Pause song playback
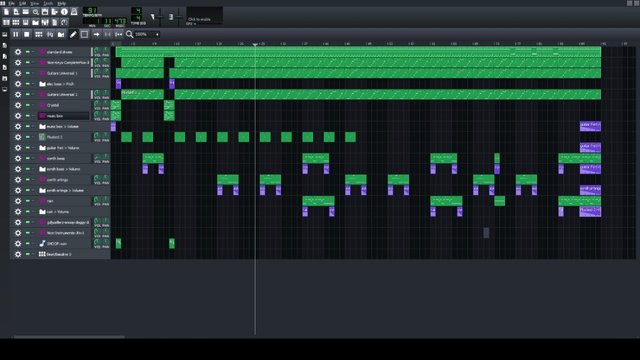This screenshot has width=640, height=360. 16,34
